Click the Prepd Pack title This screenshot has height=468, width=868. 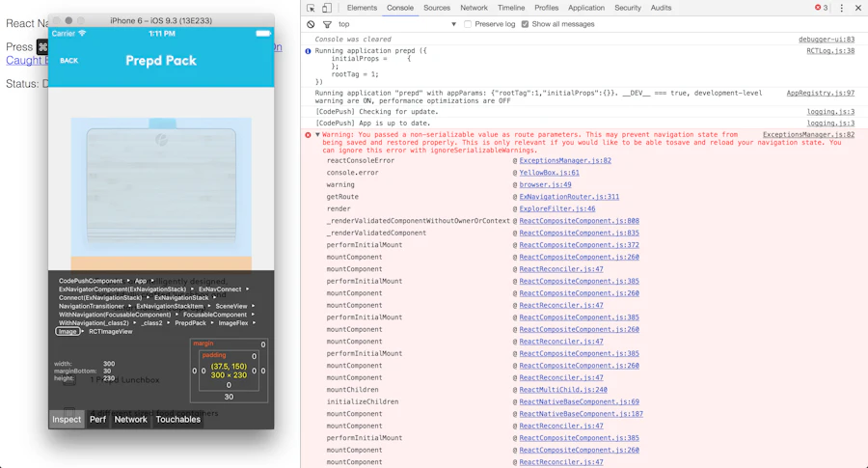[161, 61]
